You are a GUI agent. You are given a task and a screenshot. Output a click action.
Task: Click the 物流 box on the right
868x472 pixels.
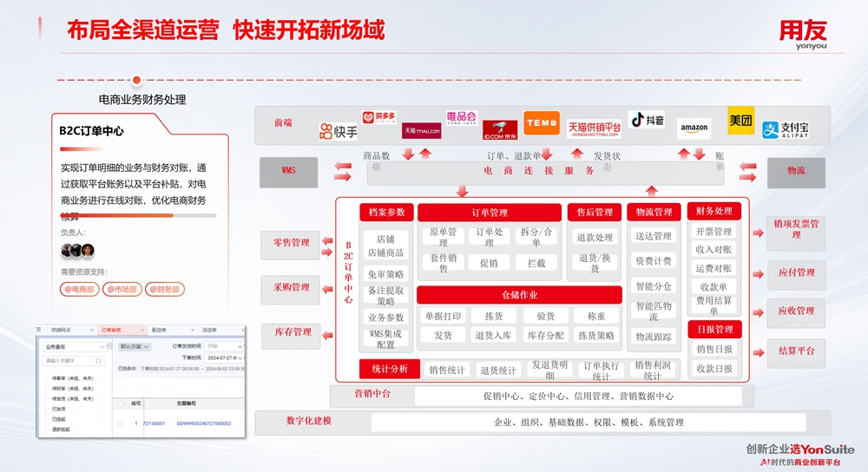[796, 172]
